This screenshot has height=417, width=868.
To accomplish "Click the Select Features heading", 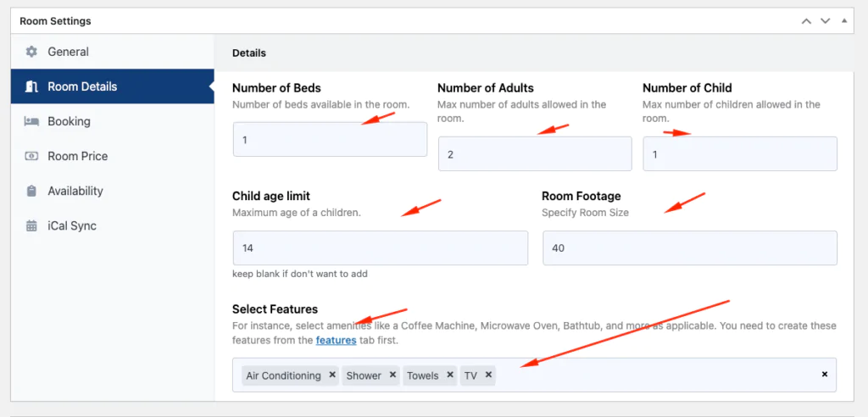I will [275, 309].
